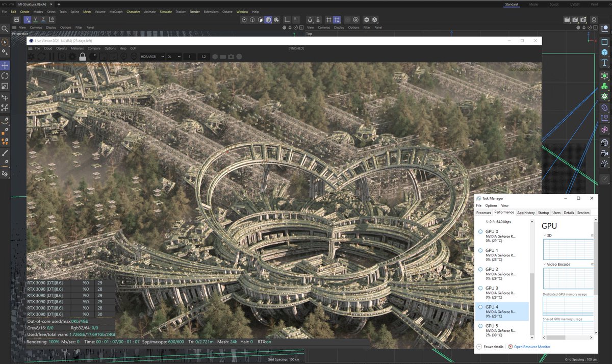This screenshot has height=364, width=612.
Task: Open the Simulate menu in Cinema 4D
Action: [166, 11]
